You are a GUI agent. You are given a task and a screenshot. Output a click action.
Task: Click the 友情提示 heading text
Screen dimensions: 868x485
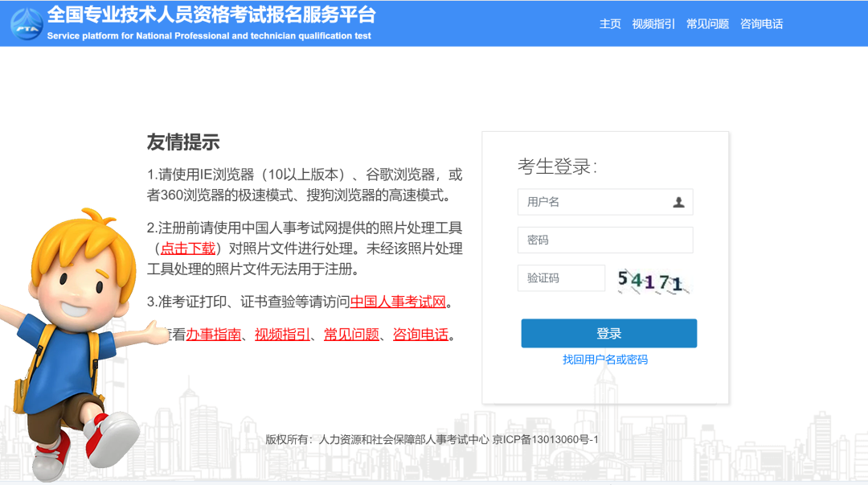coord(182,142)
